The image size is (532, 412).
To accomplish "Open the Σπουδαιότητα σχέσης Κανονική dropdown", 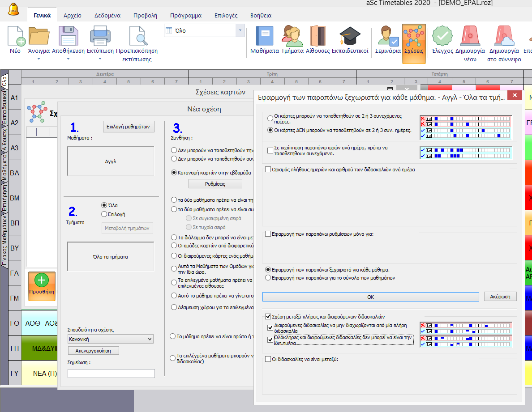I will pos(111,339).
